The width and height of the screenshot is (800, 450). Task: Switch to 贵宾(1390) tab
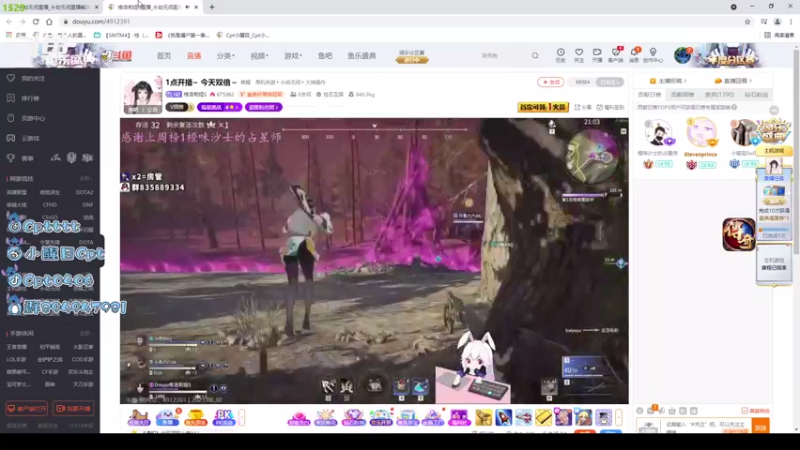coord(719,94)
